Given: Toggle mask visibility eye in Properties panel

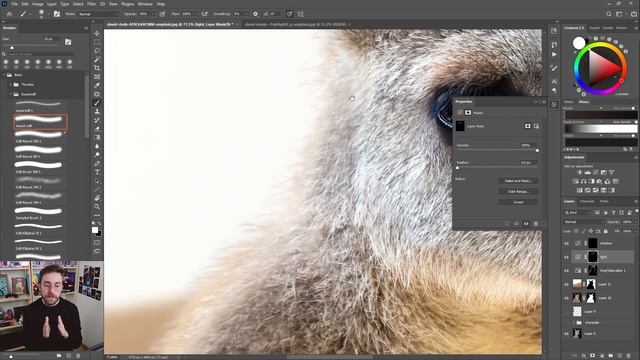Looking at the screenshot, I should tap(526, 224).
